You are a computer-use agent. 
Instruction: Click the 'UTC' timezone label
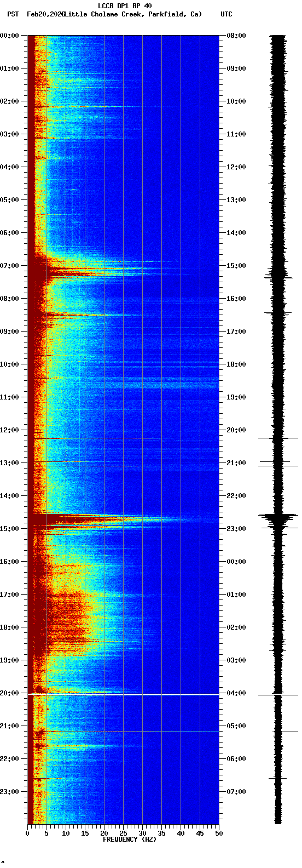coord(226,14)
